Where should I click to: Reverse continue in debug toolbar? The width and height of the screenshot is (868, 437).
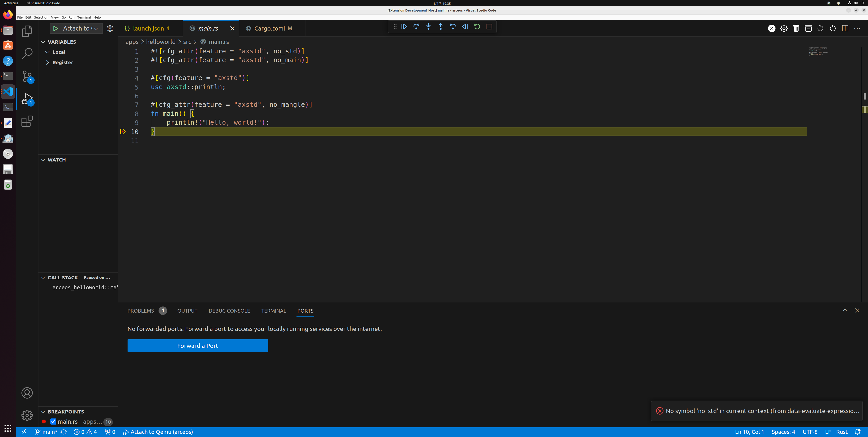[465, 27]
